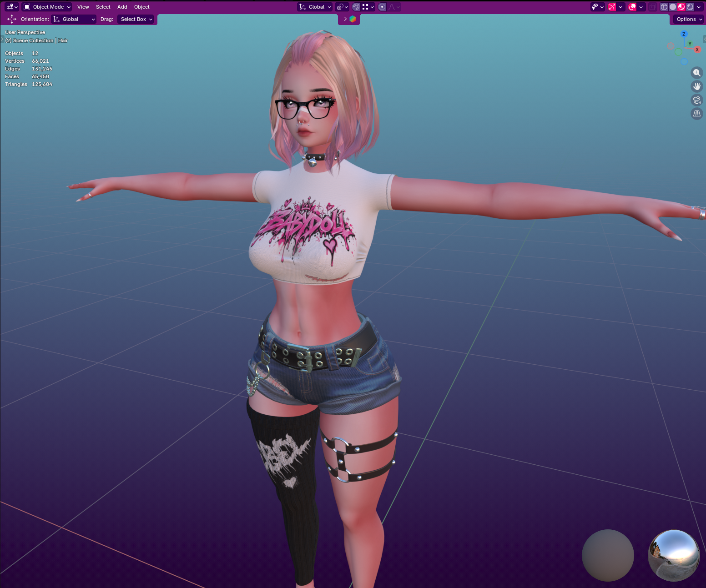Toggle snapping magnet

click(x=356, y=7)
